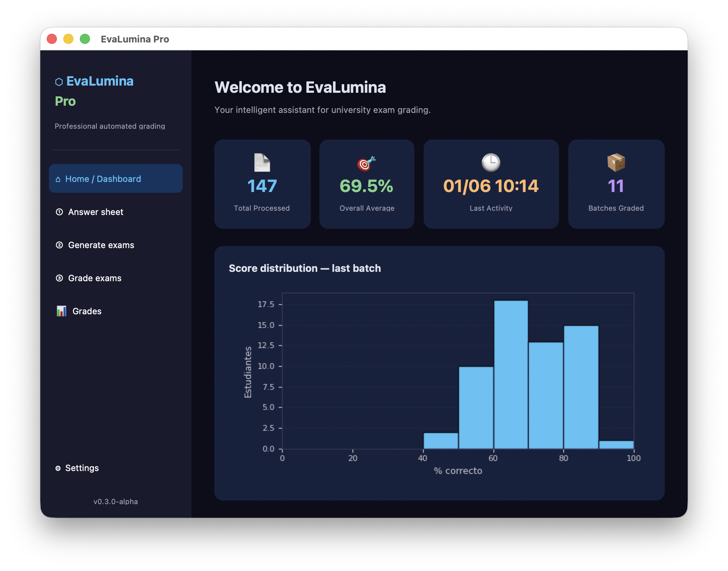Screen dimensions: 728x571
Task: Click the gear icon next to Settings
Action: pyautogui.click(x=58, y=468)
